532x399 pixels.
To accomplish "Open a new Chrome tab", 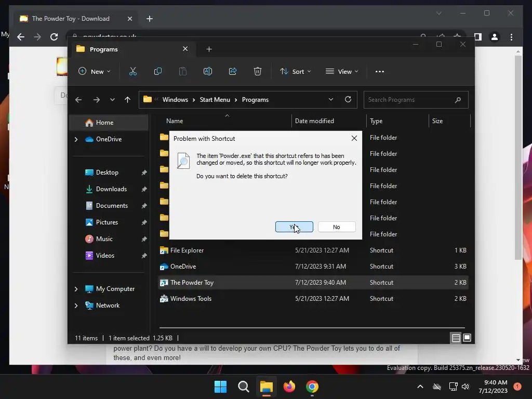I will pyautogui.click(x=150, y=19).
